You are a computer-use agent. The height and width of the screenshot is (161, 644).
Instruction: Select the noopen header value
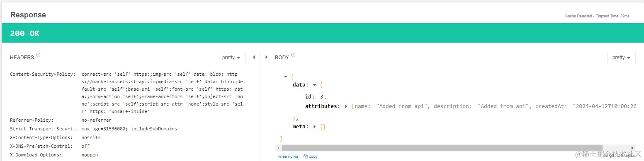[x=90, y=155]
